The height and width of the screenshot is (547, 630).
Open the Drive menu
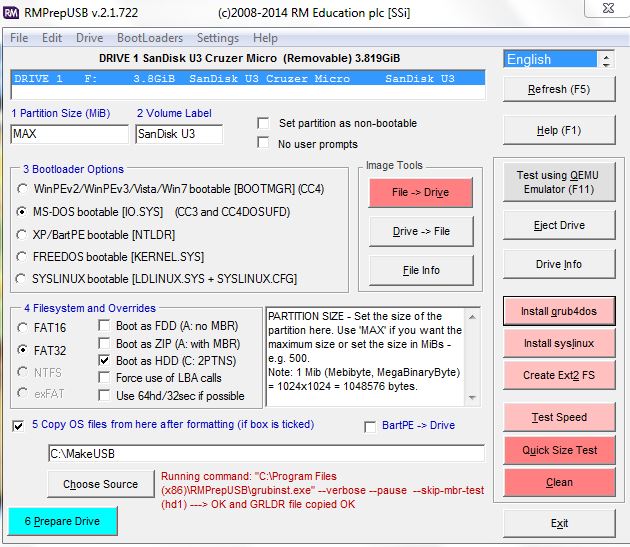(90, 38)
